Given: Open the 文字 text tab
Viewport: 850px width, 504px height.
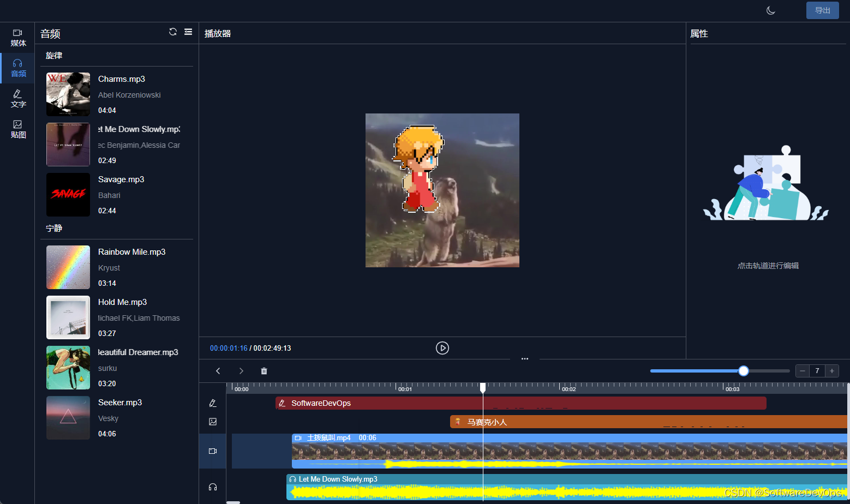Looking at the screenshot, I should coord(18,99).
